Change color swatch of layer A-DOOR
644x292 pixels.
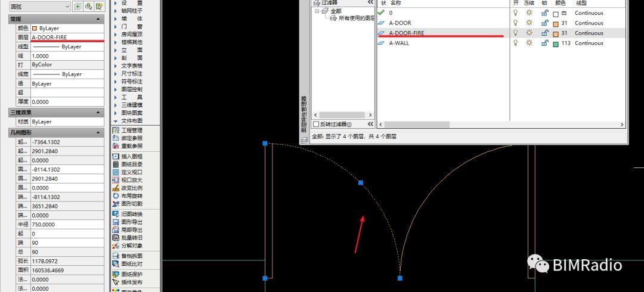[556, 23]
